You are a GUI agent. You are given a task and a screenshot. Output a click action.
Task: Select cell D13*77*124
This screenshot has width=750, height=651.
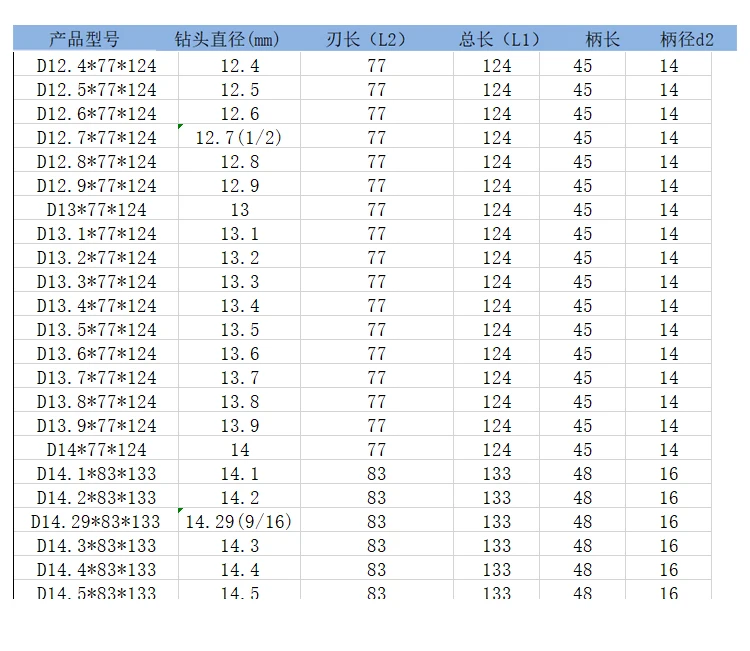[96, 210]
